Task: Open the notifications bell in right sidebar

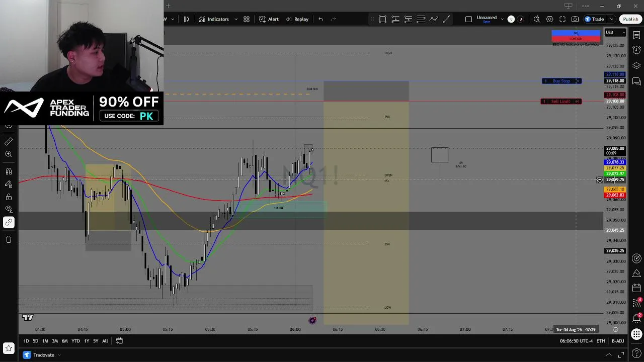Action: pos(636,318)
